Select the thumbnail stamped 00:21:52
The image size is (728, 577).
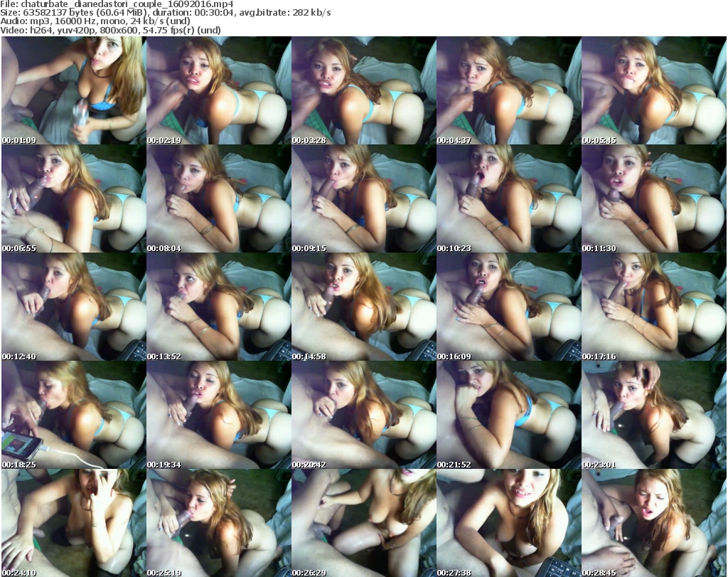click(x=508, y=415)
